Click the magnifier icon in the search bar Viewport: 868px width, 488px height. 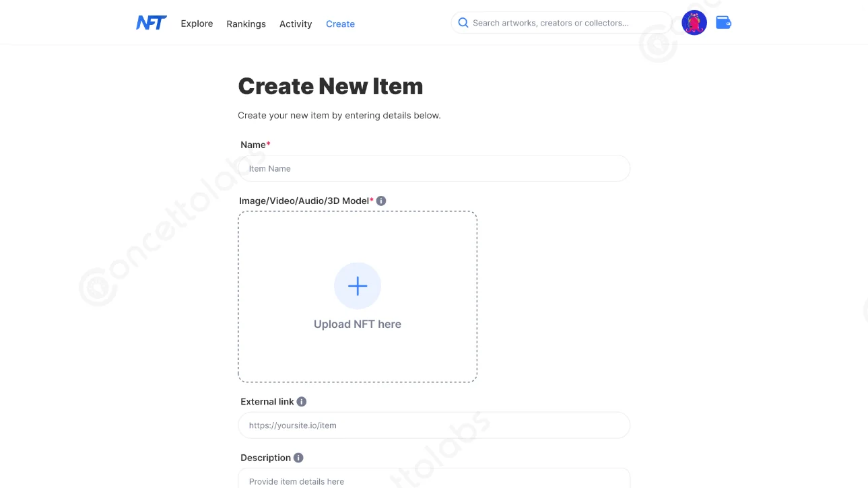point(463,22)
